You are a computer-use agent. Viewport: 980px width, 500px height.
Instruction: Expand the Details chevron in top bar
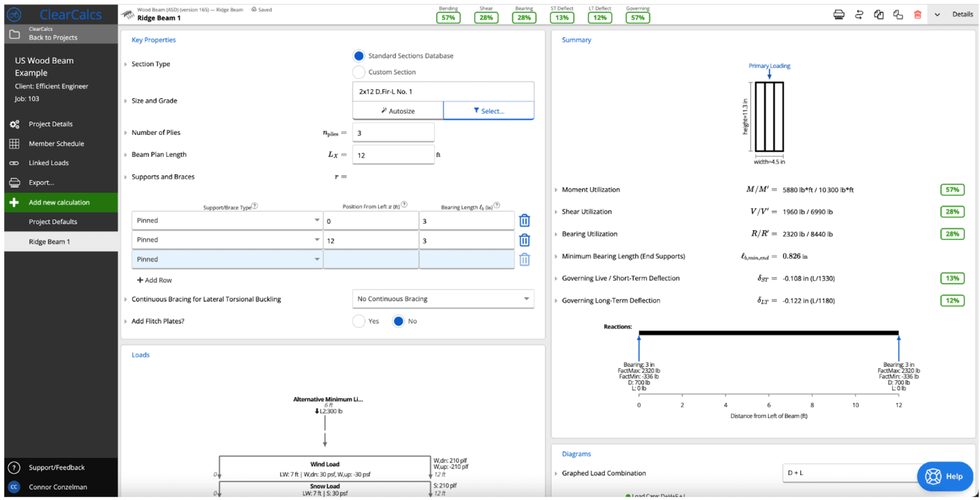(937, 15)
